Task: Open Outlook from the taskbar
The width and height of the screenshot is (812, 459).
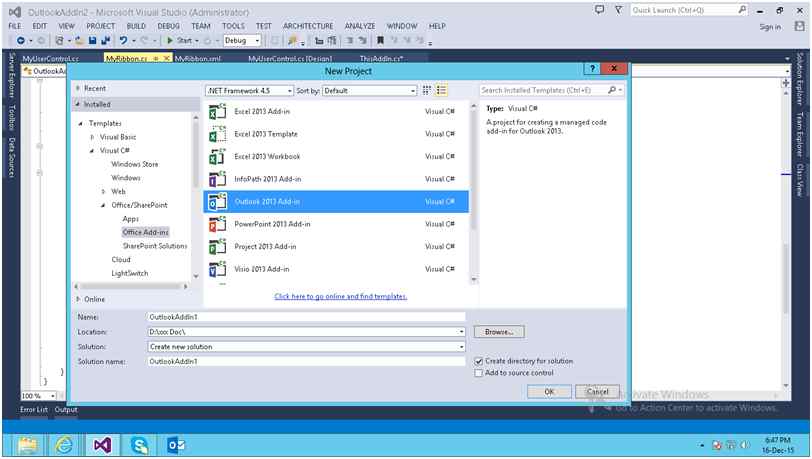Action: (176, 444)
